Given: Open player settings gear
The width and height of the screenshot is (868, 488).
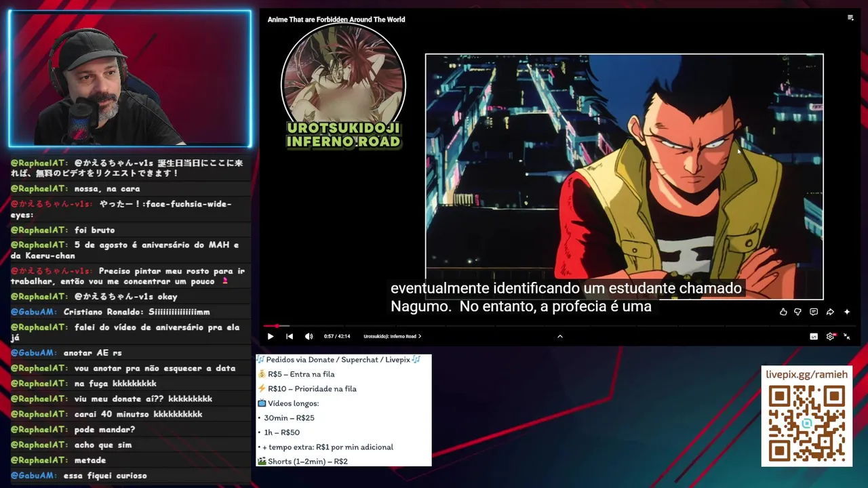Looking at the screenshot, I should (x=830, y=336).
